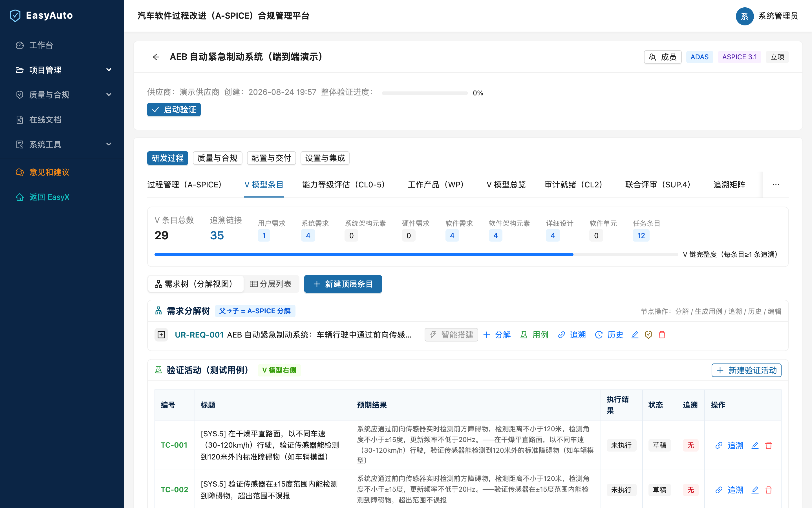Click 用户需求 count badge 1
812x508 pixels.
pyautogui.click(x=264, y=236)
